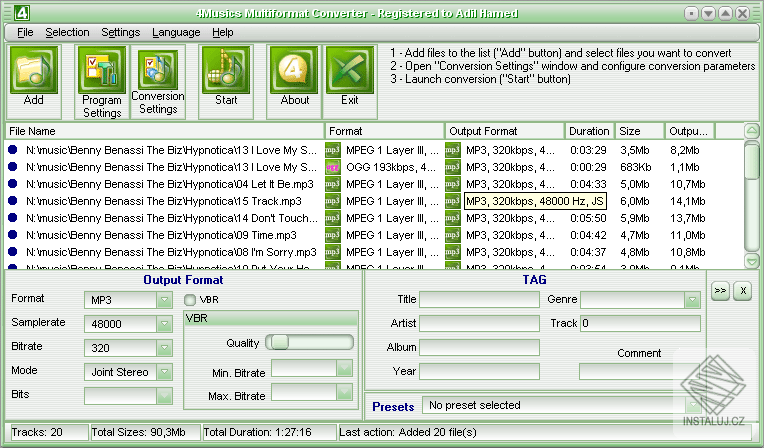Open the Samplerate dropdown set to 48000
This screenshot has height=448, width=764.
pyautogui.click(x=165, y=324)
